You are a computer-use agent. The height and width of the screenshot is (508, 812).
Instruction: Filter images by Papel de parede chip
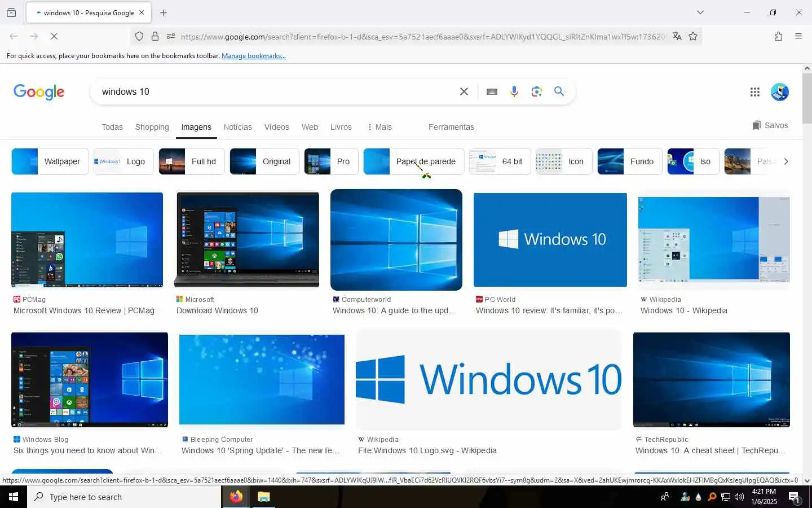[x=414, y=161]
